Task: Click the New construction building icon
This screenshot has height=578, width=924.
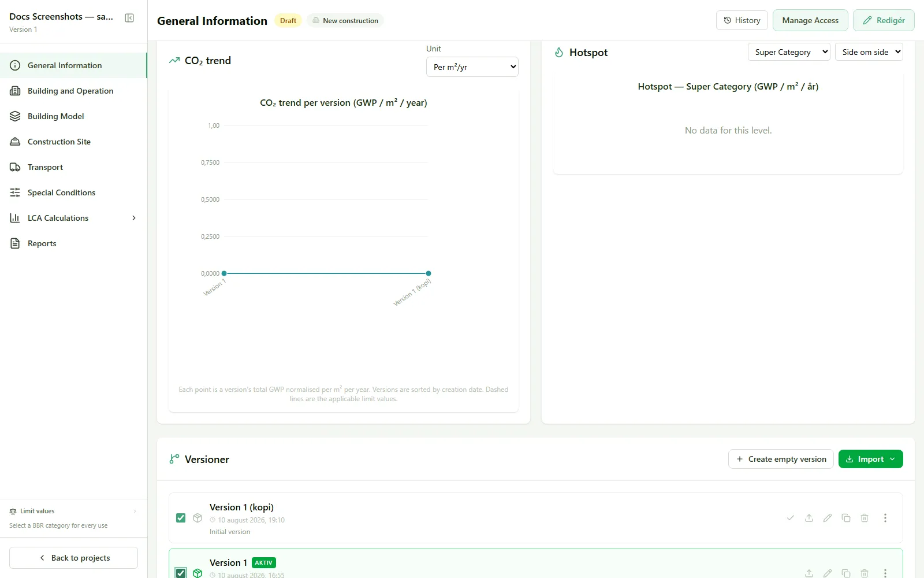Action: click(x=316, y=21)
